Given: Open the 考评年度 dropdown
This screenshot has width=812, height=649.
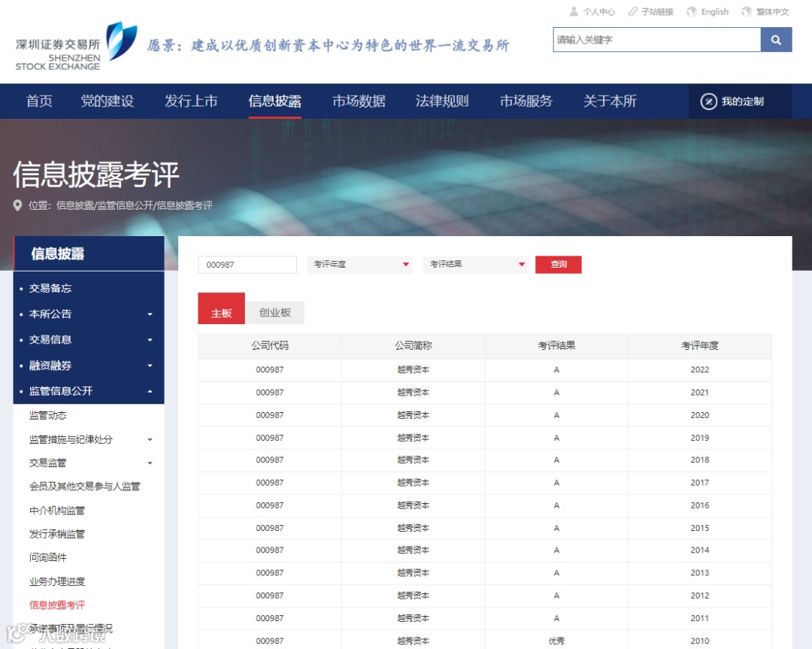Looking at the screenshot, I should click(x=360, y=265).
